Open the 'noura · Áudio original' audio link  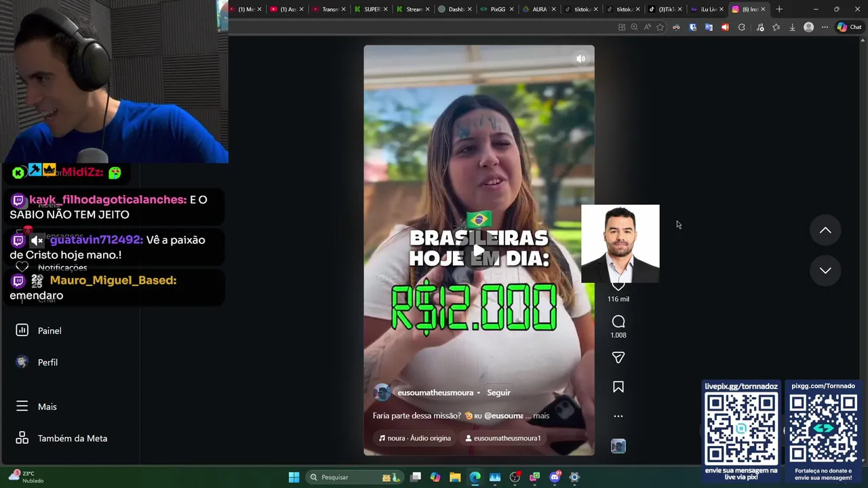click(414, 438)
